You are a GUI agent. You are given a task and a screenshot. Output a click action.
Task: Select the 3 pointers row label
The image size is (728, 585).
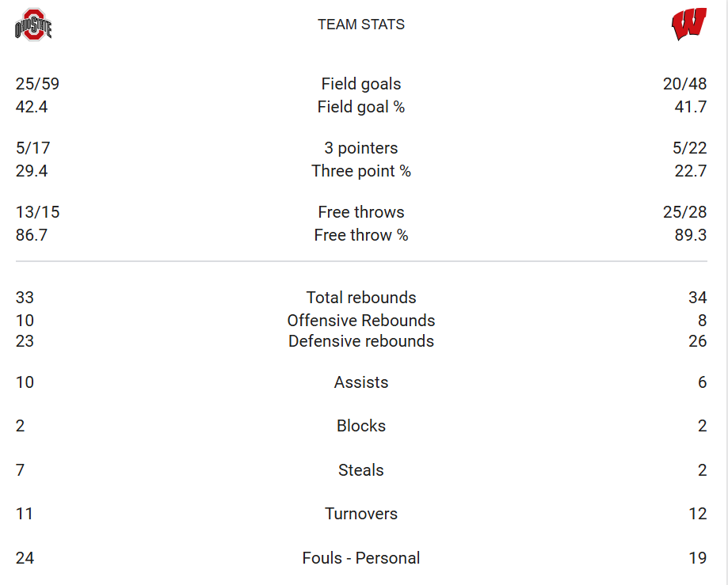[x=361, y=148]
